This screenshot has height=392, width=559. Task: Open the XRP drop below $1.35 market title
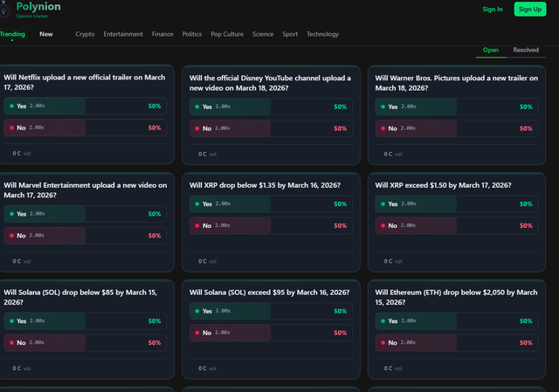point(265,185)
